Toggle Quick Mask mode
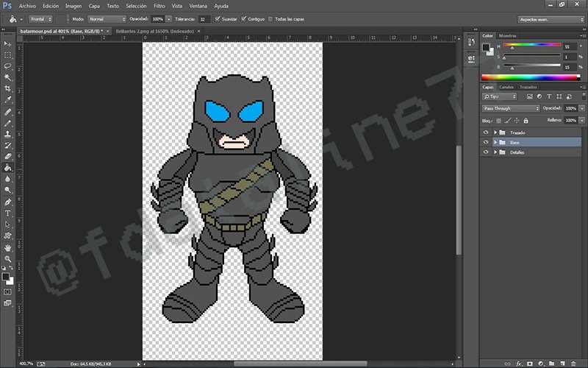588x368 pixels. [x=7, y=291]
